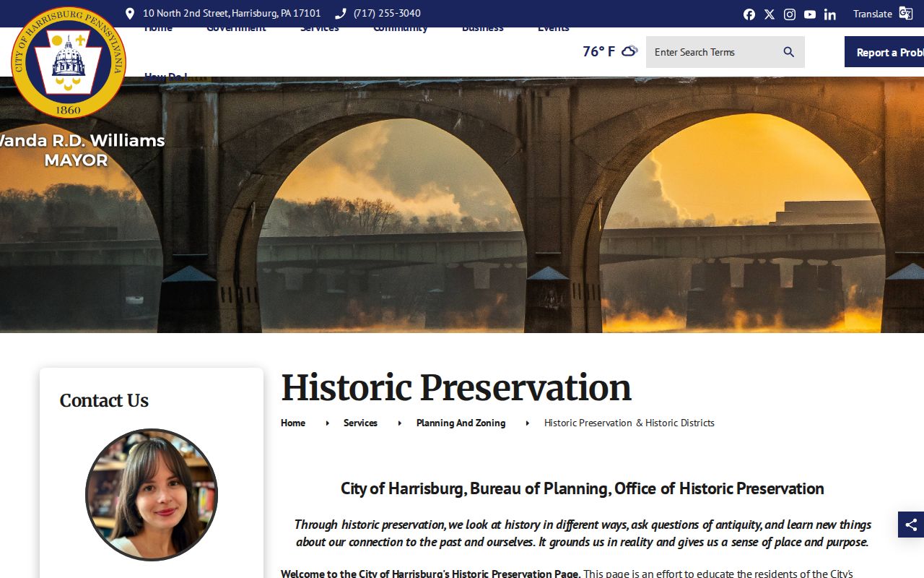Screen dimensions: 924x578
Task: Click the map pin address icon
Action: [x=130, y=14]
